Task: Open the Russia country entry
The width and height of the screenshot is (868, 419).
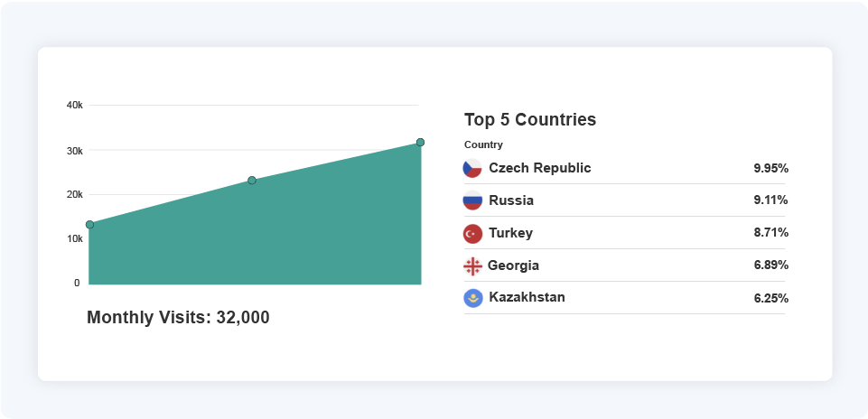Action: (511, 200)
